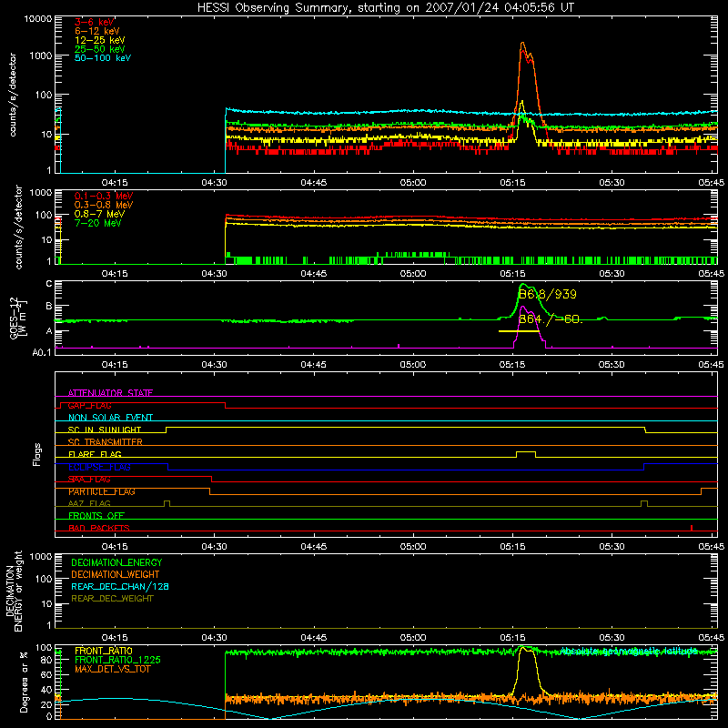The width and height of the screenshot is (728, 728).
Task: Click the FRONT_RATIO legend label
Action: pyautogui.click(x=104, y=651)
